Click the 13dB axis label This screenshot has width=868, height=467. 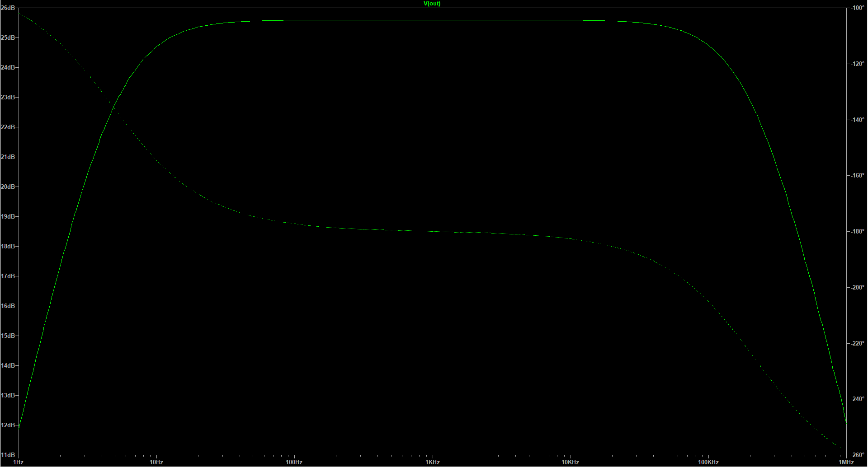click(8, 395)
